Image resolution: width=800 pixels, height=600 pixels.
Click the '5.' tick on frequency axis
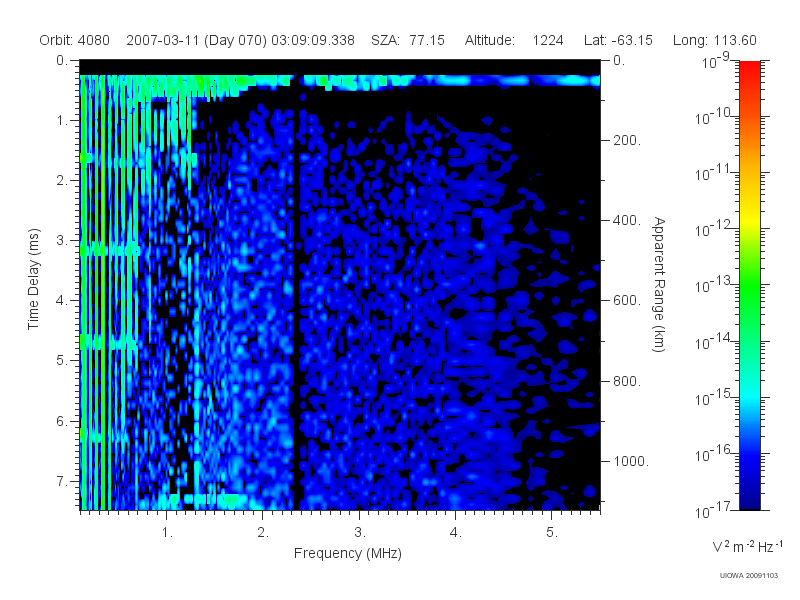[x=552, y=532]
